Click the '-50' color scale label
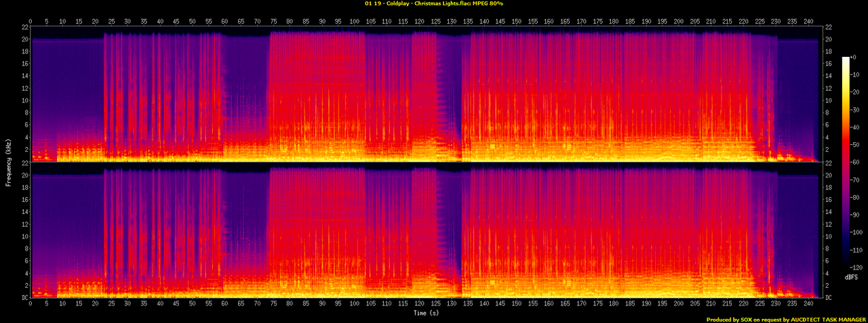This screenshot has width=868, height=323. (x=856, y=146)
